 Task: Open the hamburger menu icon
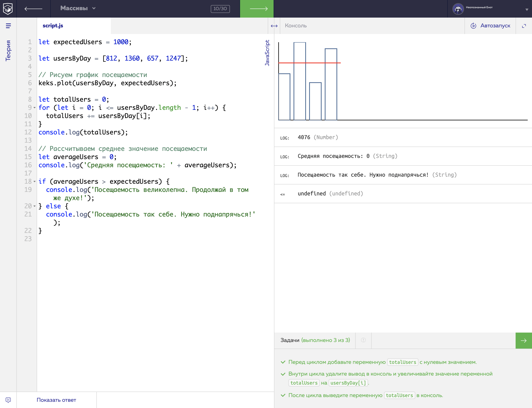click(x=8, y=26)
